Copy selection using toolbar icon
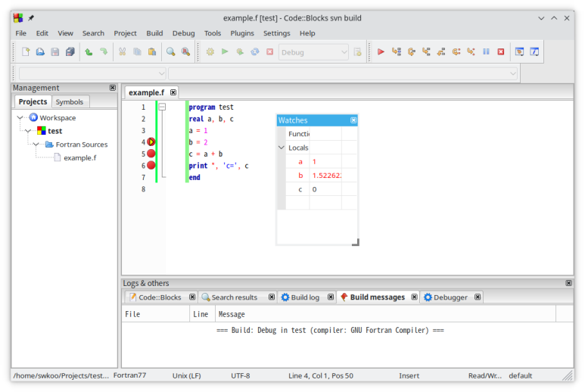This screenshot has width=585, height=392. tap(137, 52)
